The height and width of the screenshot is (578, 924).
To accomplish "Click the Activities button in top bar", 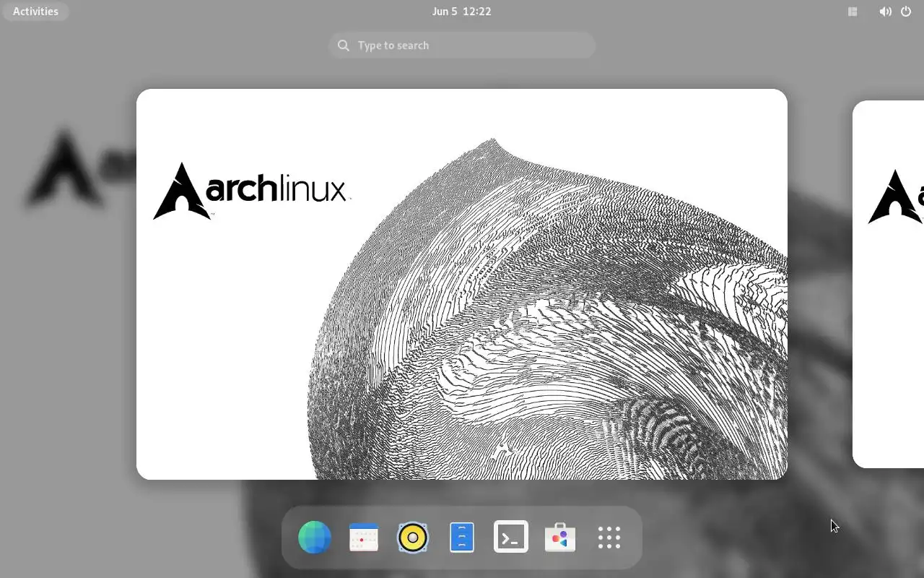I will click(x=35, y=12).
